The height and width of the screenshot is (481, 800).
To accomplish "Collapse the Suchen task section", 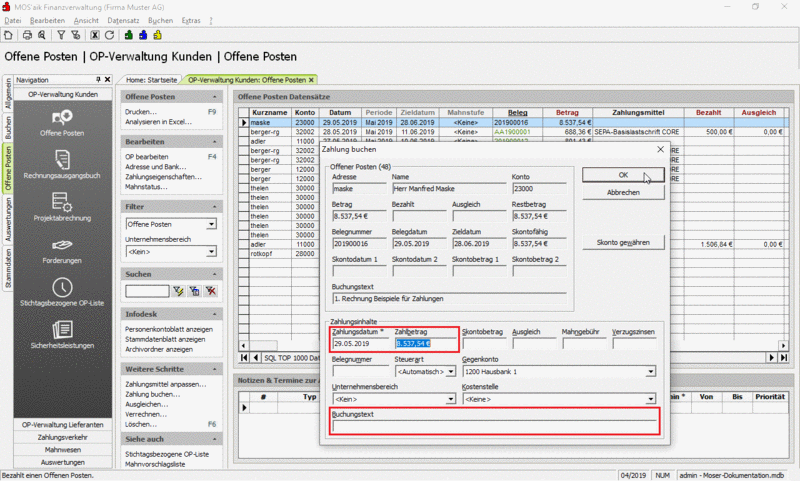I will 214,274.
